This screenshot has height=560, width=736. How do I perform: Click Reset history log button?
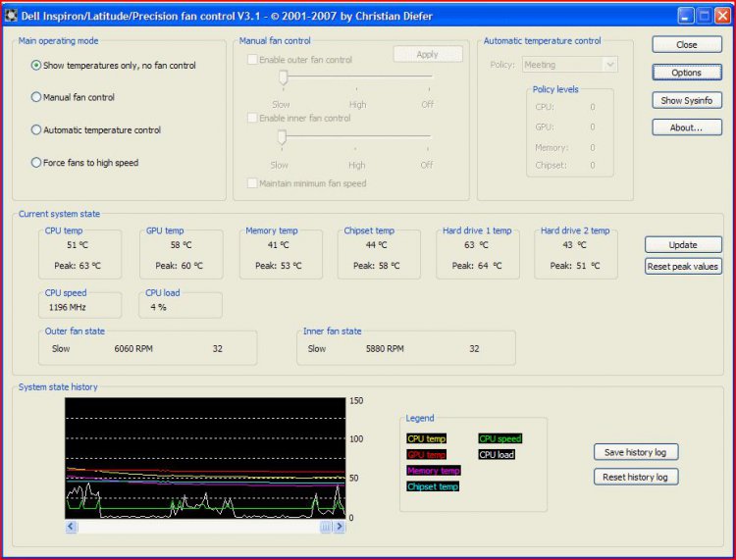pos(636,477)
